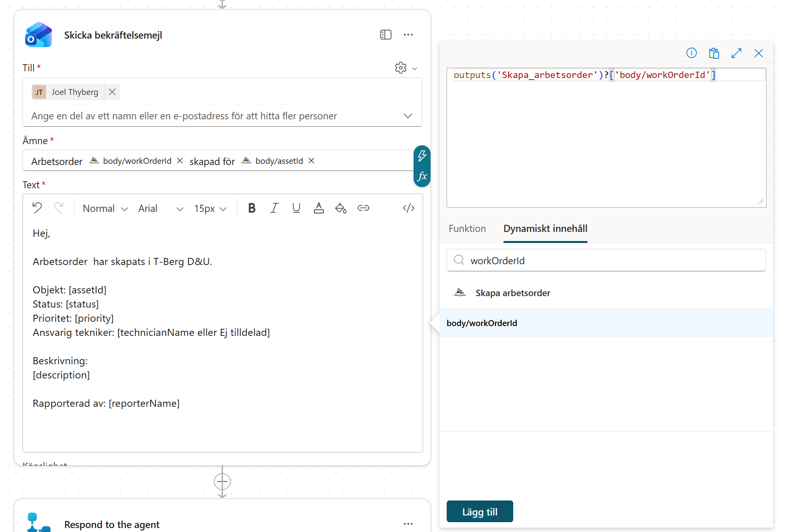Show info in the expression panel
This screenshot has height=532, width=787.
pyautogui.click(x=691, y=53)
